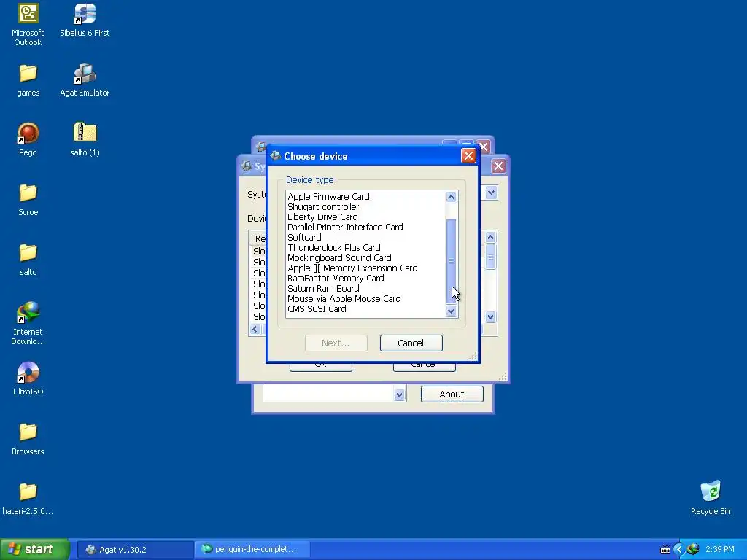Switch to Agat v1.30.2 taskbar item
747x560 pixels.
pos(135,550)
